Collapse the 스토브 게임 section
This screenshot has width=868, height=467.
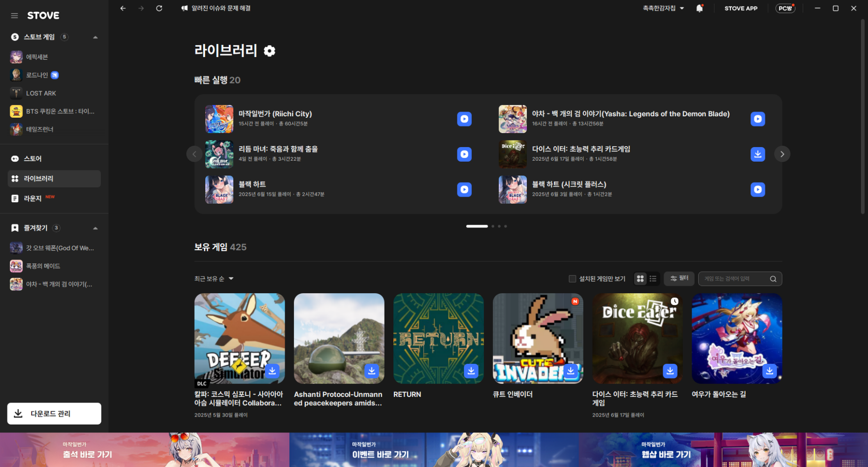(x=95, y=37)
